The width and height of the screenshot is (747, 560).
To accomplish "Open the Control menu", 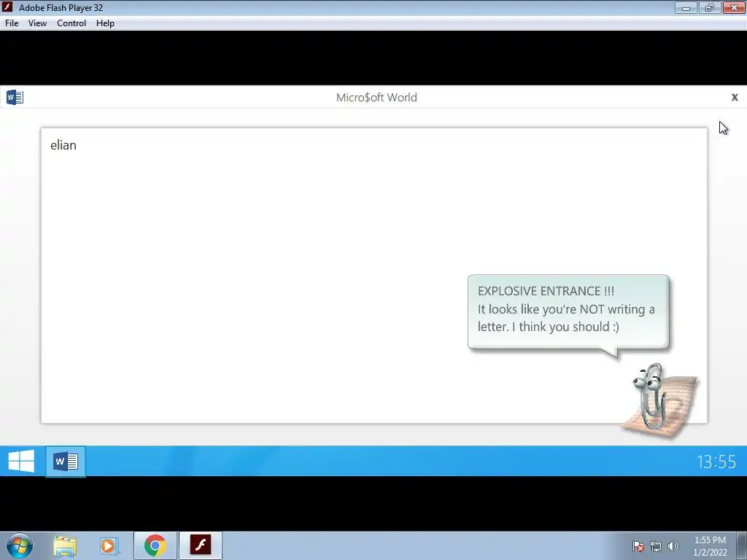I will tap(71, 23).
